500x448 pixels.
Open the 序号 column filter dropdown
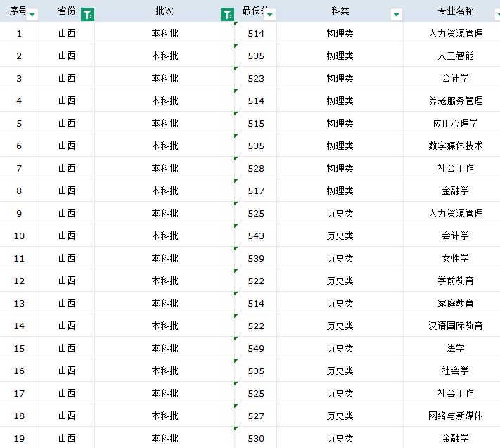click(x=32, y=15)
